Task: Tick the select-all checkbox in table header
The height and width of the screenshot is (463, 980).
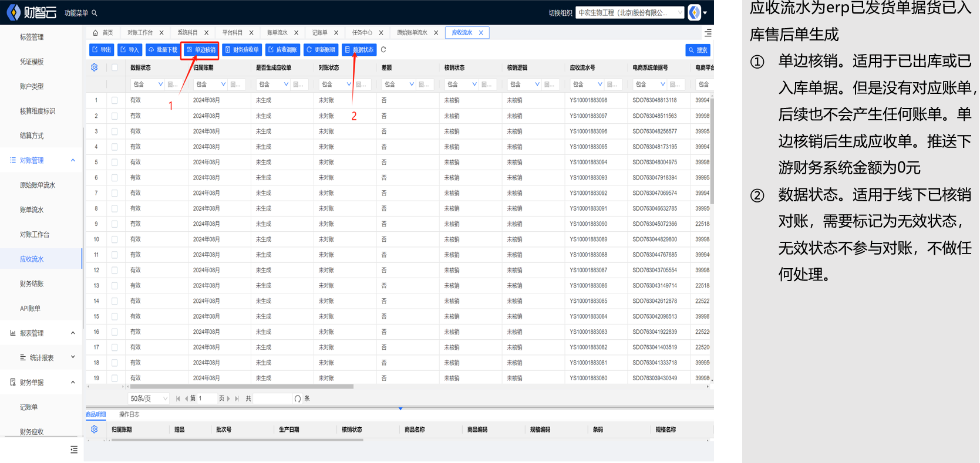Action: click(x=114, y=67)
